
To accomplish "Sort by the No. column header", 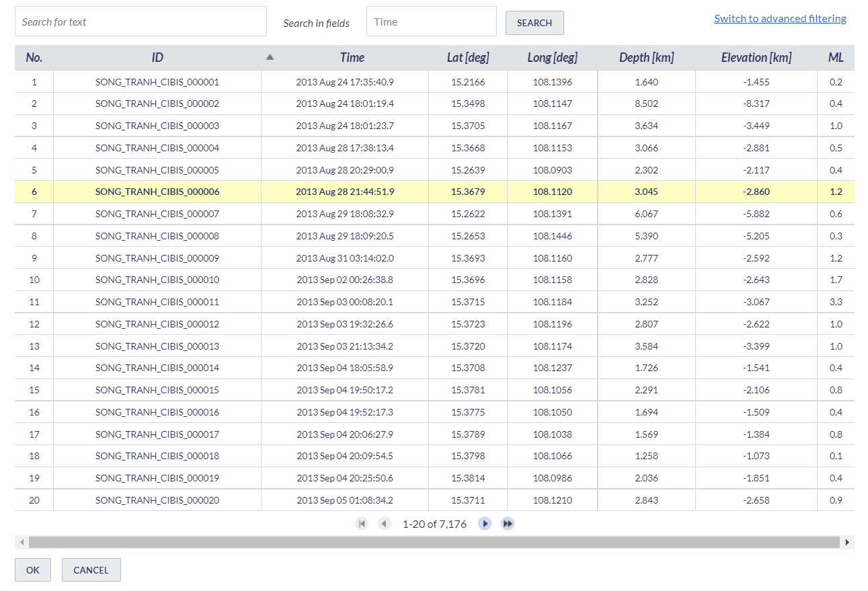I will point(34,58).
